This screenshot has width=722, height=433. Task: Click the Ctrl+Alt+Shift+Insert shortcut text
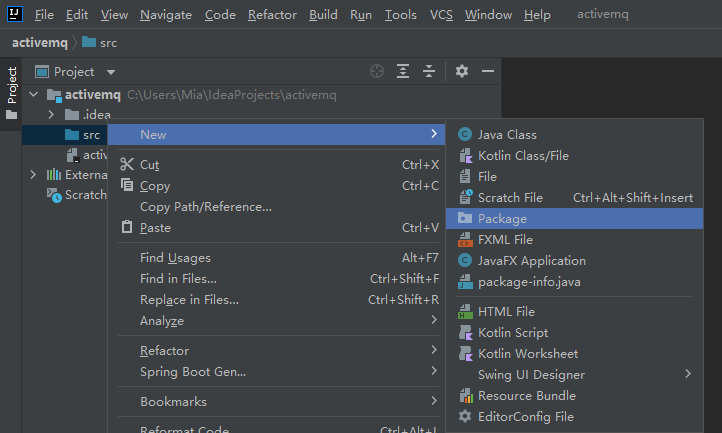[633, 198]
